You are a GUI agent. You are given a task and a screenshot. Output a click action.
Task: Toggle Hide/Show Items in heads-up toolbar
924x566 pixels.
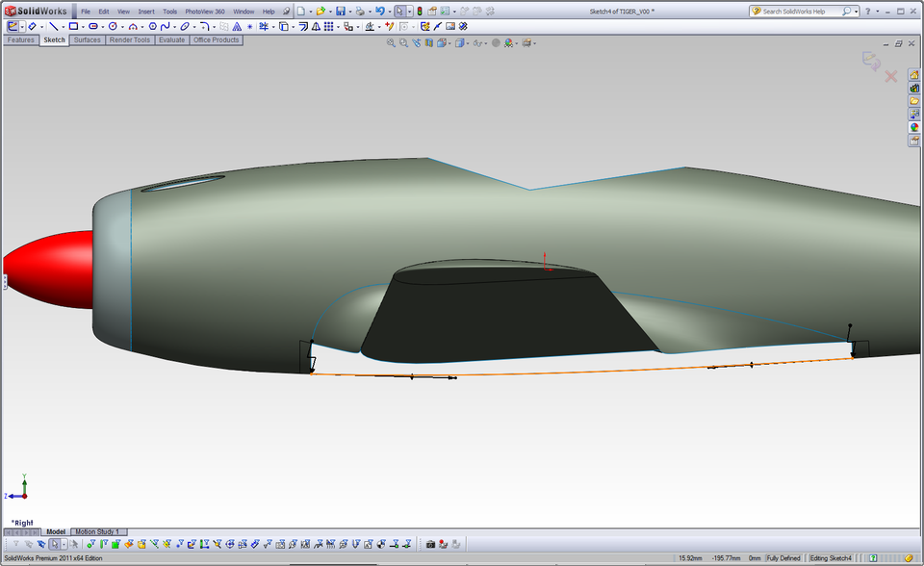pyautogui.click(x=477, y=44)
